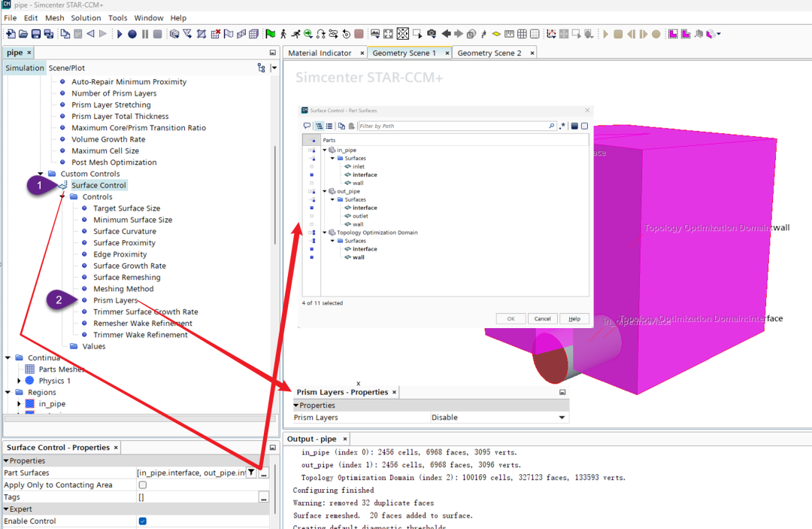Expand the Physics 1 node
This screenshot has width=812, height=529.
[19, 381]
